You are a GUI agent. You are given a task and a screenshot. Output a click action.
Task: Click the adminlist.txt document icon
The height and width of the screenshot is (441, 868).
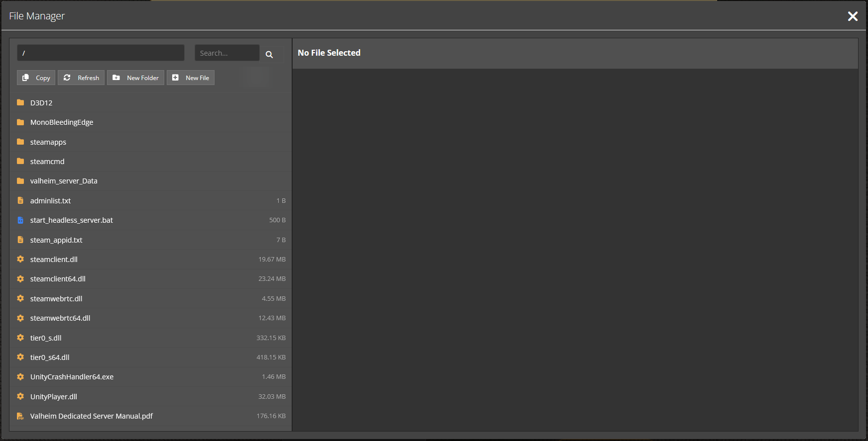point(20,200)
